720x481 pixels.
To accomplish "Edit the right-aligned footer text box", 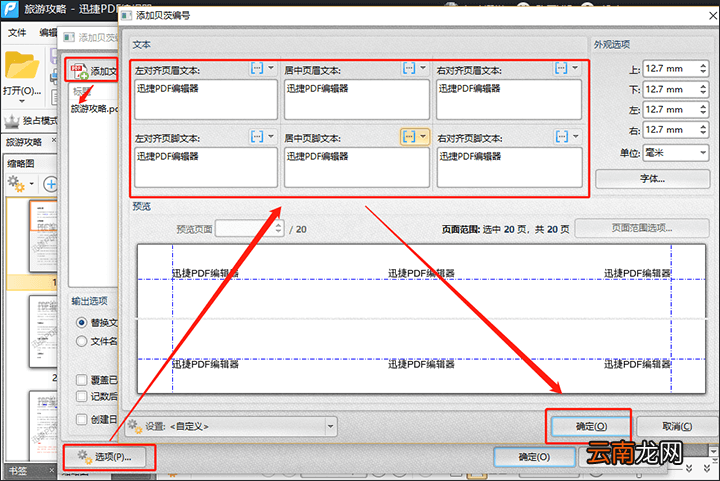I will [x=509, y=167].
